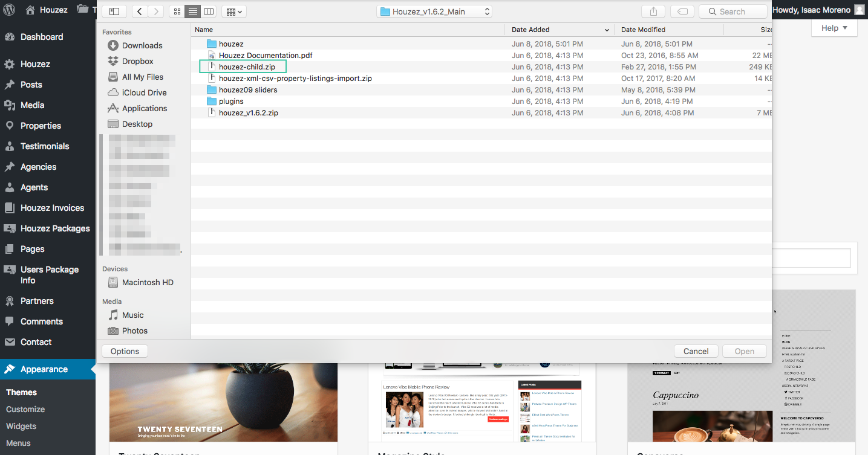This screenshot has width=868, height=455.
Task: Open Testimonials in WordPress menu
Action: click(48, 146)
